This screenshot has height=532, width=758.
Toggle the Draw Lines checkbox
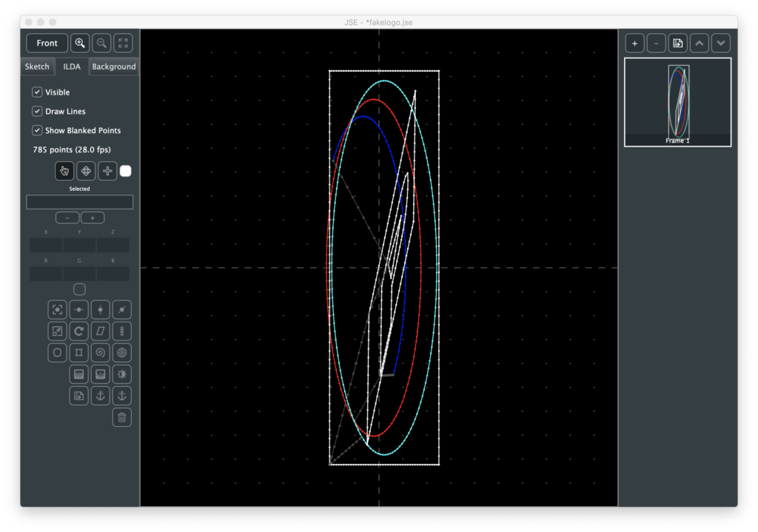click(x=37, y=111)
